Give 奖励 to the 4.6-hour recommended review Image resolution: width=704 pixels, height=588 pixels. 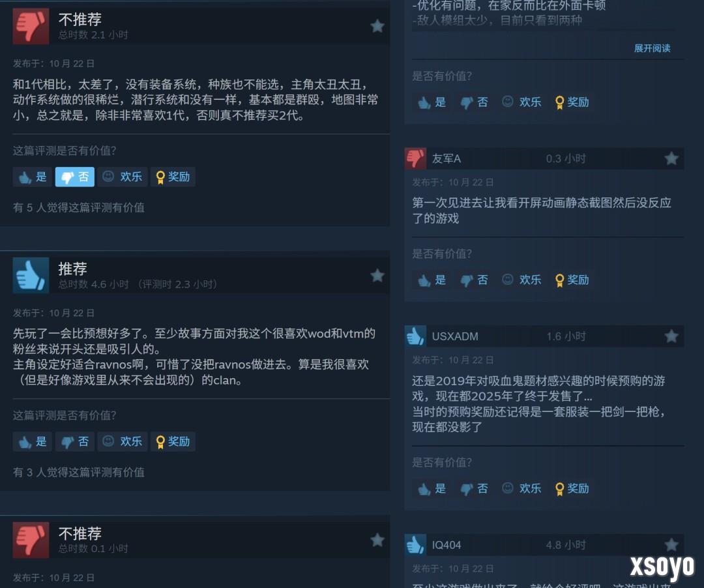pyautogui.click(x=173, y=441)
